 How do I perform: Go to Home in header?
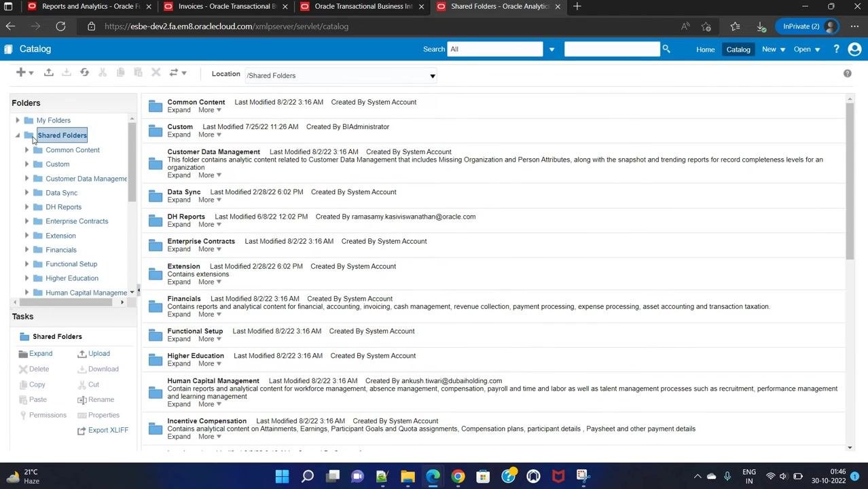(705, 50)
